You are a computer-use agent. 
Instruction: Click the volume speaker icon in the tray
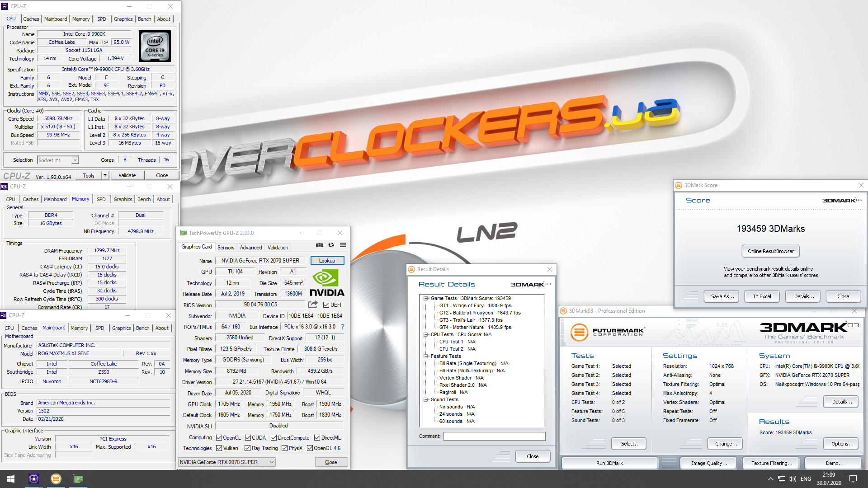[793, 479]
